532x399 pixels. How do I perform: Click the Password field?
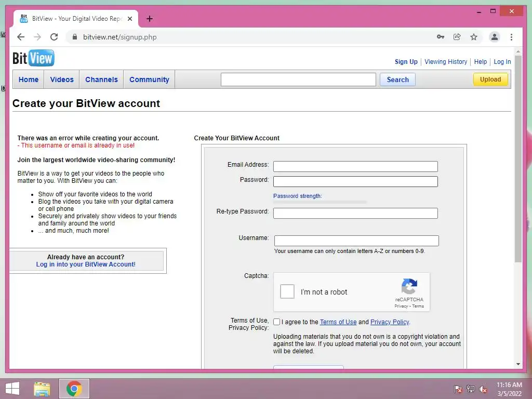355,181
